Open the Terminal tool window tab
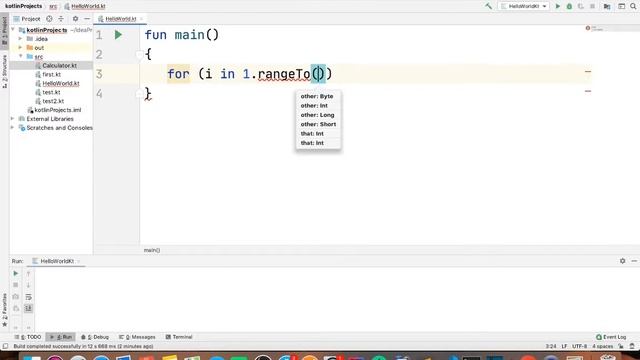640x360 pixels. click(179, 337)
